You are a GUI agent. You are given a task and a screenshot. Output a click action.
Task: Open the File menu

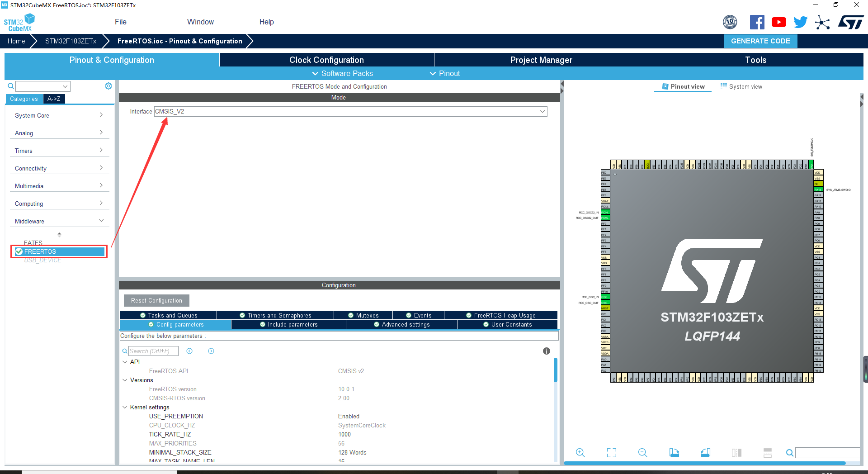(121, 22)
